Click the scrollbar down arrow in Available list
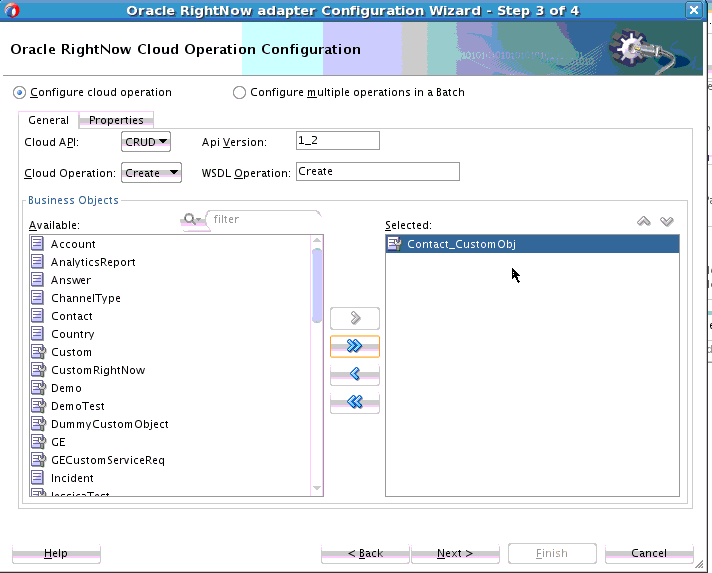The width and height of the screenshot is (712, 573). click(317, 489)
